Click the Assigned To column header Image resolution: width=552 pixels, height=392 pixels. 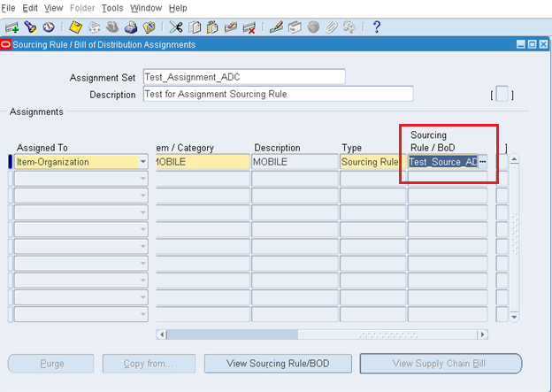[42, 148]
